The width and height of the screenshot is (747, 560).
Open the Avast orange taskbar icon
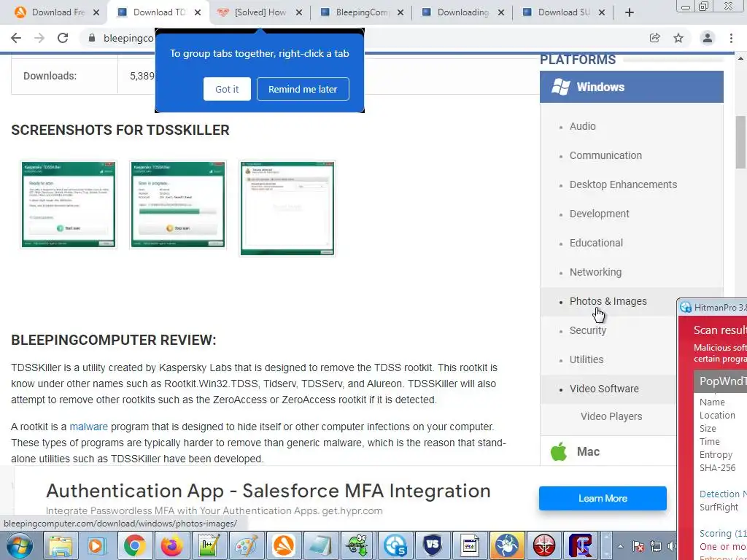[x=284, y=545]
